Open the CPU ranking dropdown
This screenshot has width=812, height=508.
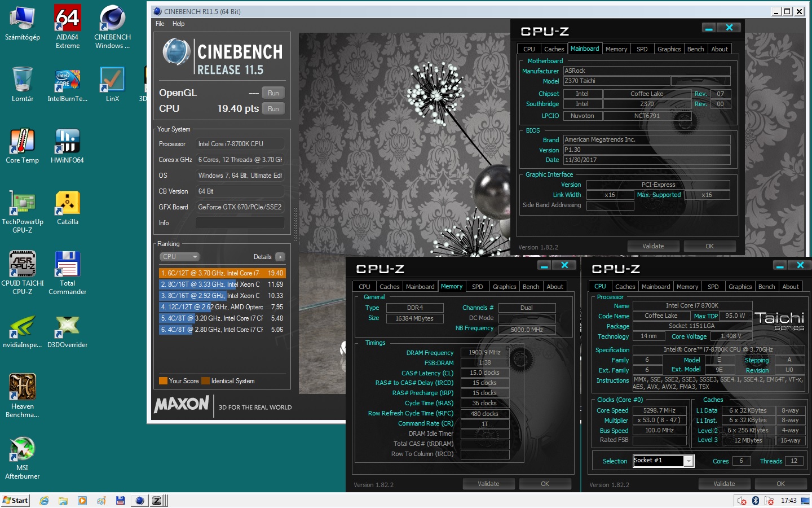(179, 257)
